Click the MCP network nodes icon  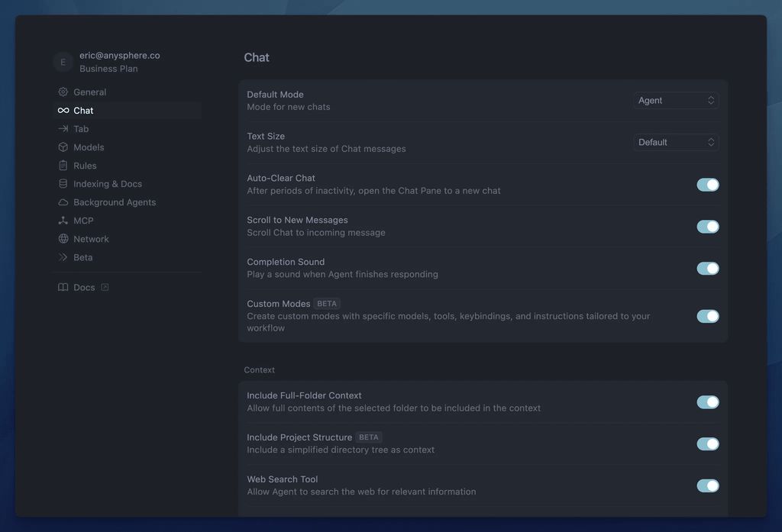[63, 221]
